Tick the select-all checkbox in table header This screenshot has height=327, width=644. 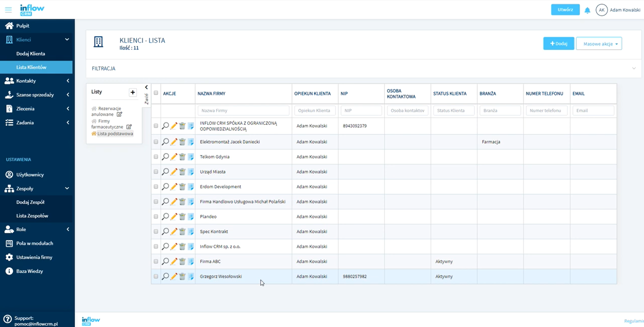[x=156, y=93]
